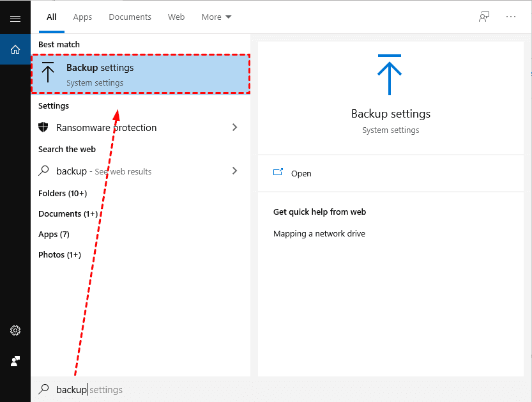Screen dimensions: 532x402
Task: Select the Web tab
Action: [176, 17]
